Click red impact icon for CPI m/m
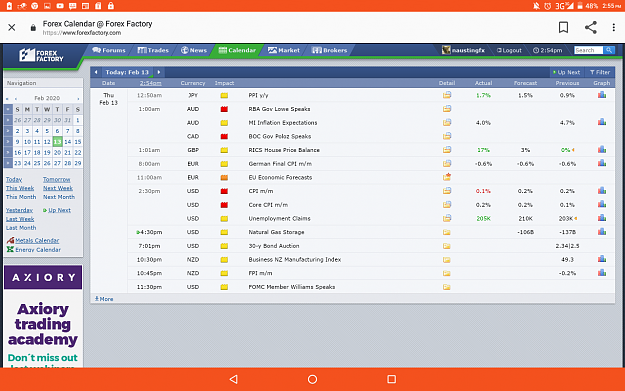625x391 pixels. 224,191
